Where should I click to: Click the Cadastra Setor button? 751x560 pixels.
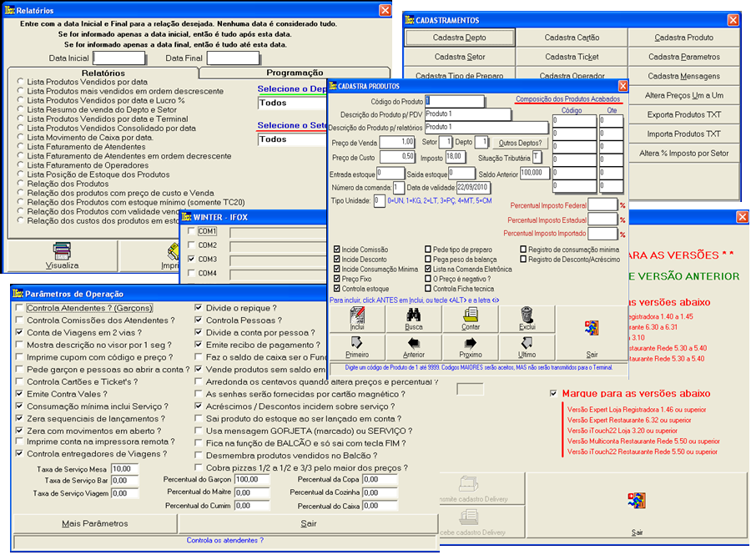[x=459, y=57]
